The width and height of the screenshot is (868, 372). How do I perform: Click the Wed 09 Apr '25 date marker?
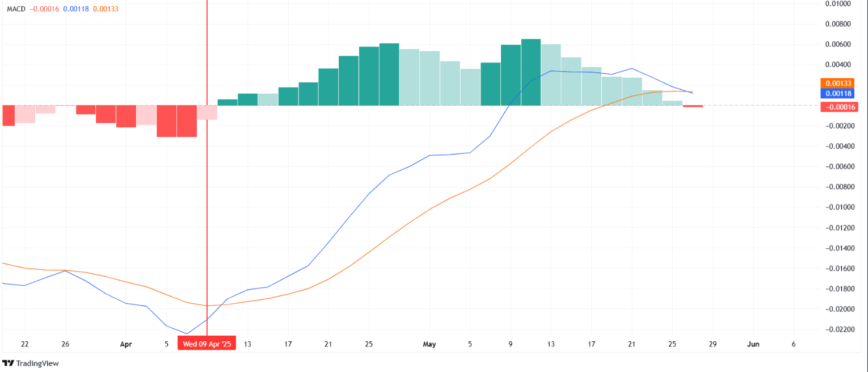[x=207, y=344]
